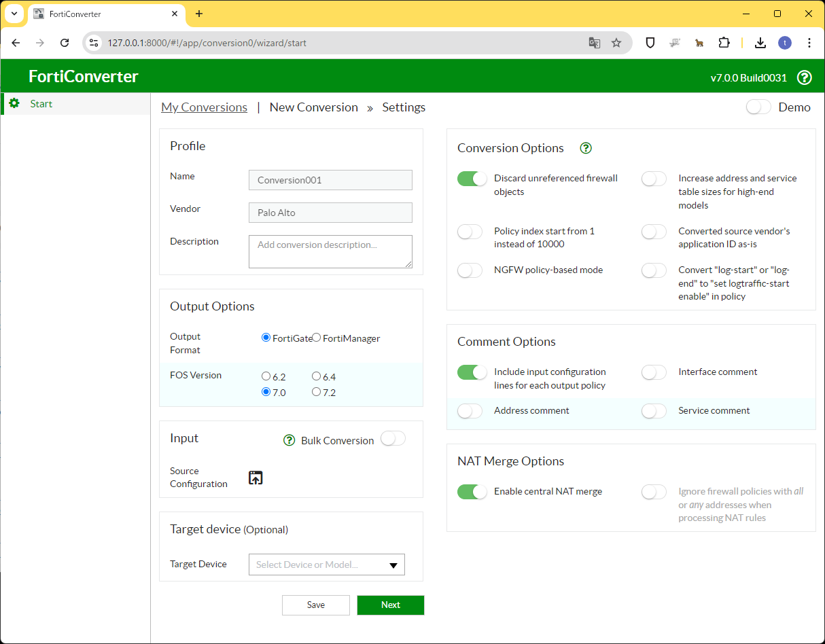Reload the page
Viewport: 825px width, 644px height.
(65, 43)
